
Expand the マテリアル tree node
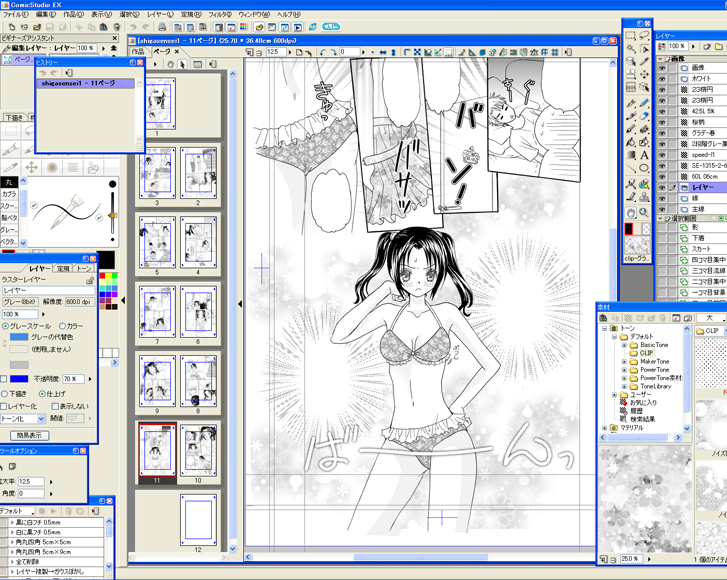[x=605, y=428]
